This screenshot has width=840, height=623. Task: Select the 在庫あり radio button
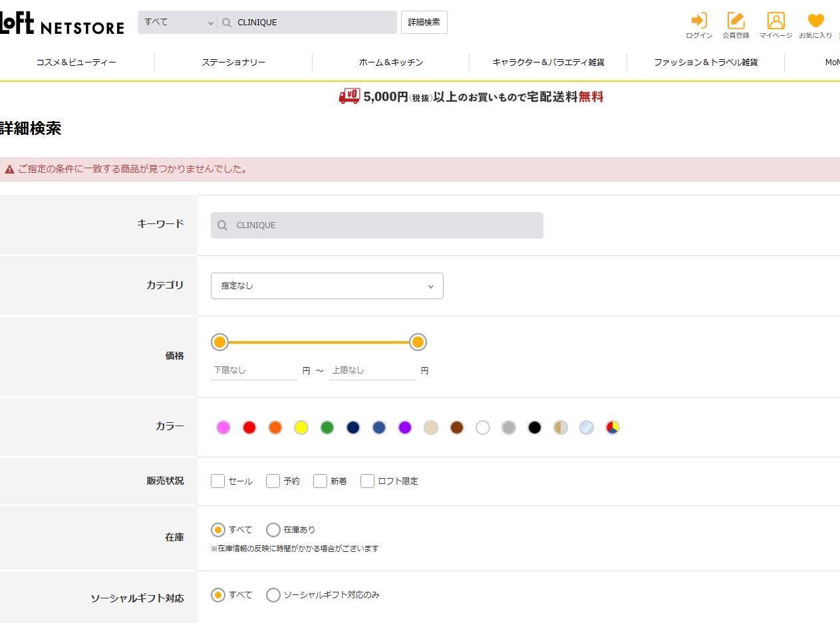click(273, 530)
